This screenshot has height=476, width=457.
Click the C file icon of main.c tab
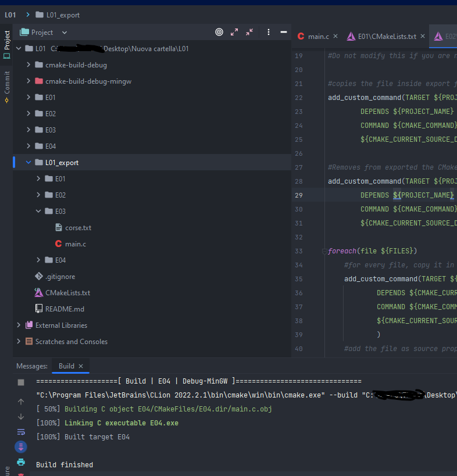pyautogui.click(x=301, y=36)
